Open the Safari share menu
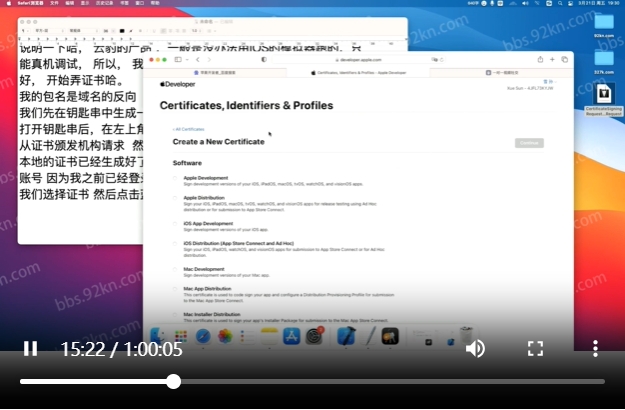This screenshot has height=410, width=625. point(540,59)
